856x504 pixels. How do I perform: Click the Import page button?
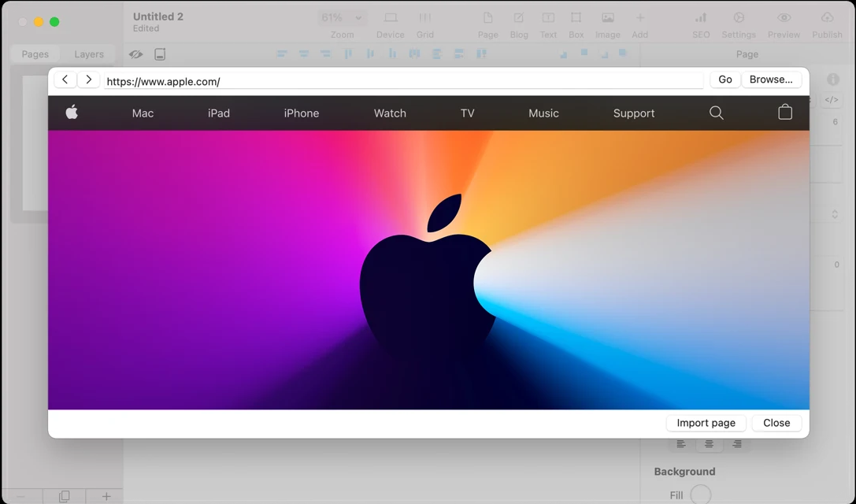(706, 423)
